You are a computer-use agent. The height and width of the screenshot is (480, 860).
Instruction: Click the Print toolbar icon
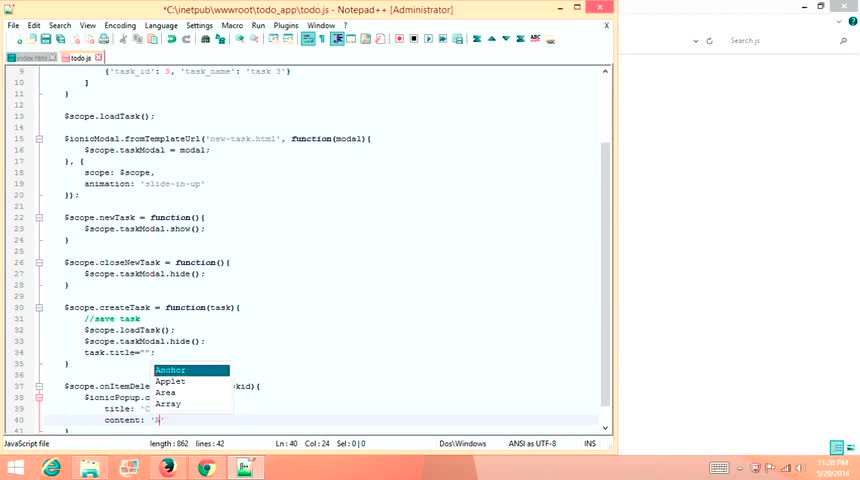104,39
